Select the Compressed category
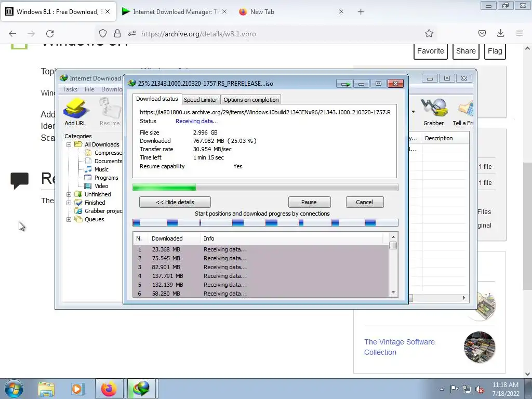The image size is (532, 399). [x=104, y=153]
